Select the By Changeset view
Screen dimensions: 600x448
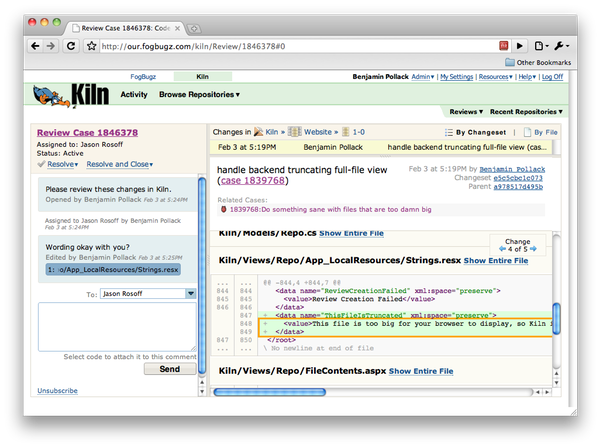pos(481,132)
